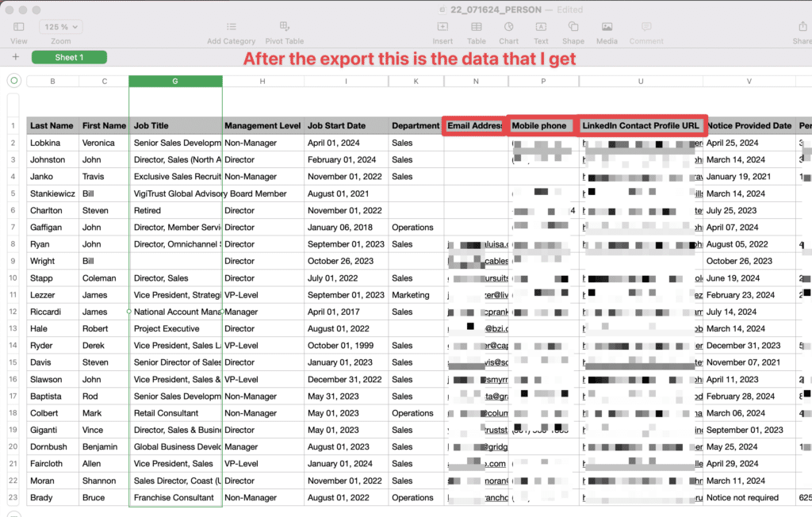Select the Marketing department cell
The width and height of the screenshot is (812, 517).
pos(416,295)
